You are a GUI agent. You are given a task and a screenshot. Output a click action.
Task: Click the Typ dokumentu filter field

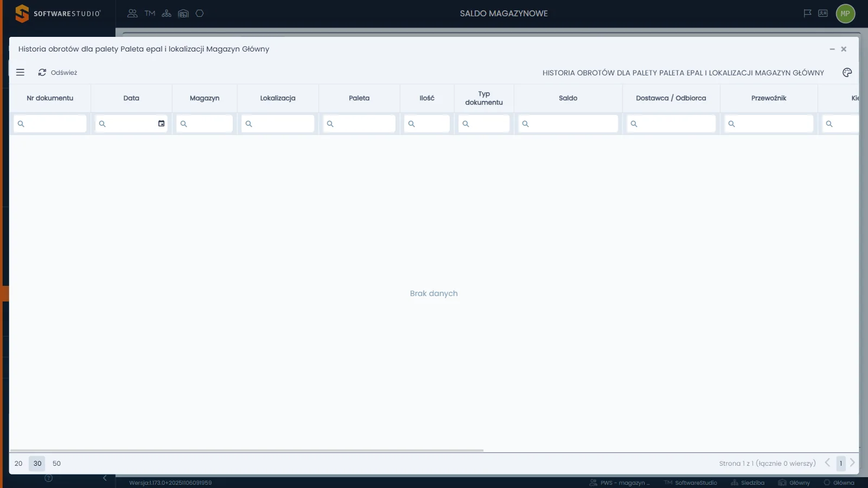[x=484, y=124]
